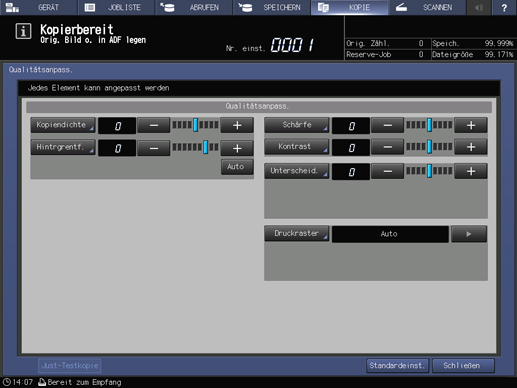This screenshot has width=517, height=388.
Task: Click the Druckraster Auto value field
Action: click(390, 234)
